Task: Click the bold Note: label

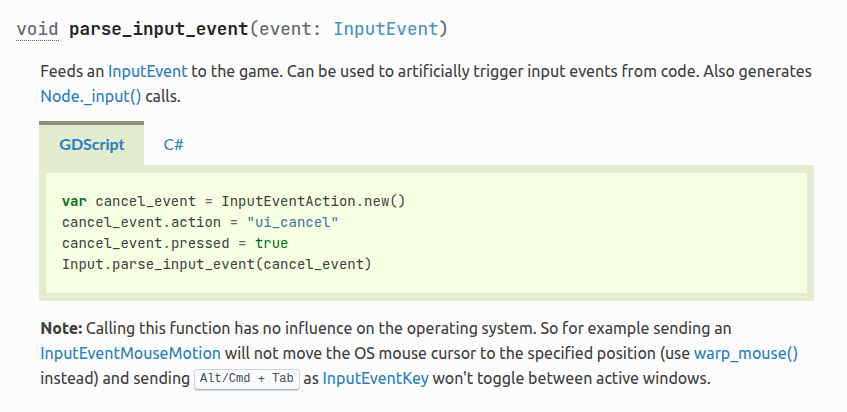Action: 61,328
